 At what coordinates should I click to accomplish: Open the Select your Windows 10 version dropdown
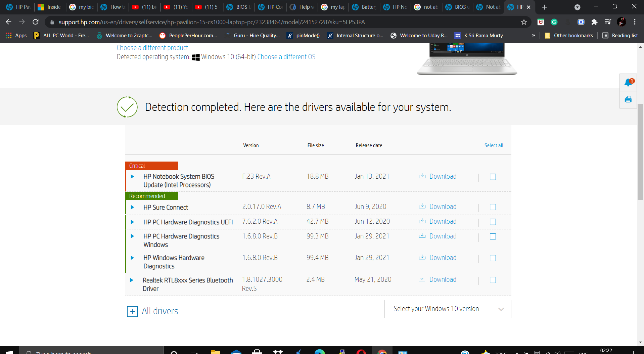point(448,309)
